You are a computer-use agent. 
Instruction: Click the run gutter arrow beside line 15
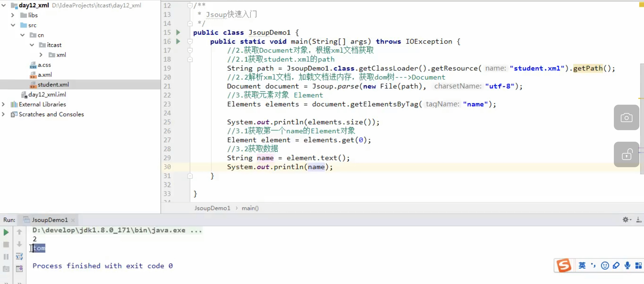pyautogui.click(x=178, y=32)
